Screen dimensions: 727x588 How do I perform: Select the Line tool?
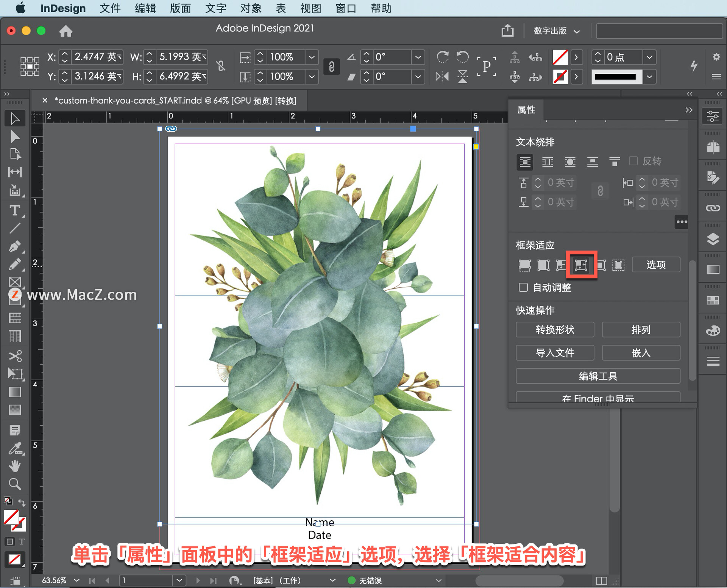[15, 228]
